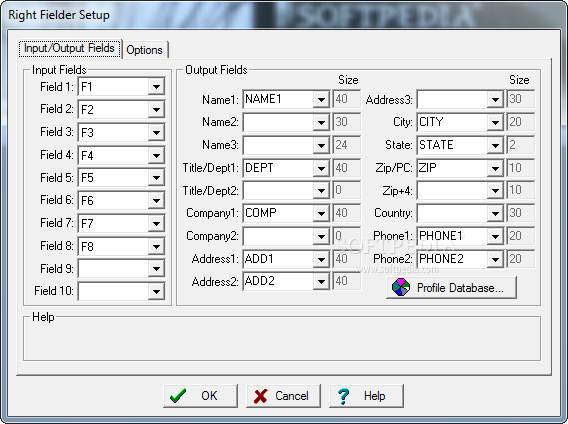Open the Title/Dept1 dropdown arrow
Image resolution: width=568 pixels, height=424 pixels.
[x=321, y=168]
